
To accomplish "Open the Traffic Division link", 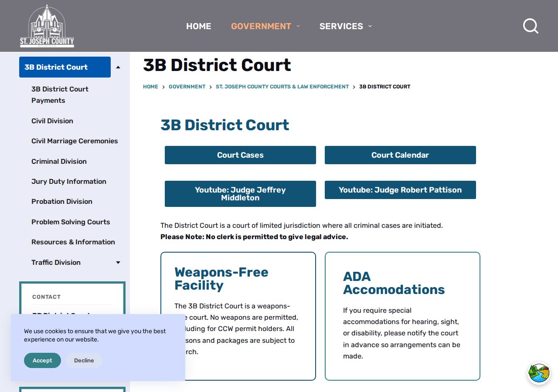I will pyautogui.click(x=56, y=262).
